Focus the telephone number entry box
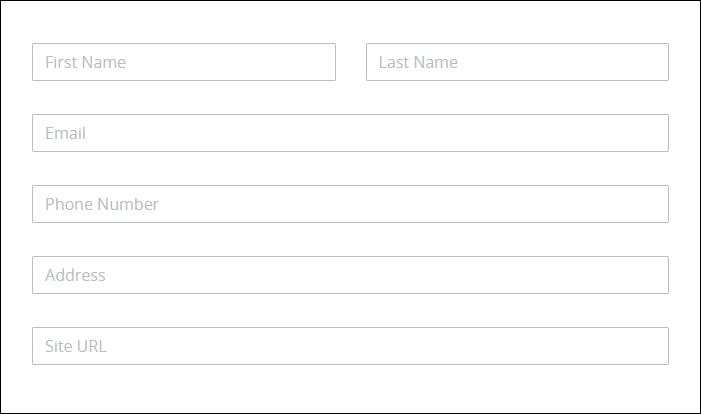 (350, 204)
